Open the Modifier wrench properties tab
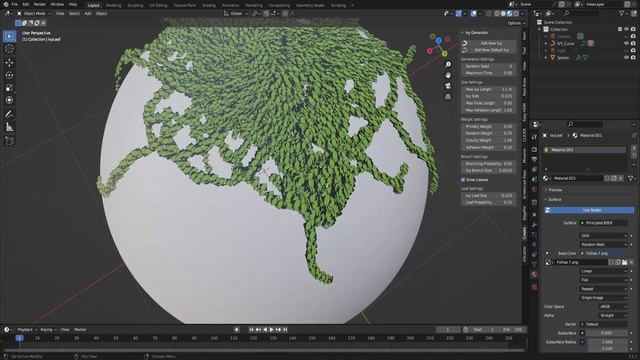Screen dimensions: 640x360 (534, 224)
